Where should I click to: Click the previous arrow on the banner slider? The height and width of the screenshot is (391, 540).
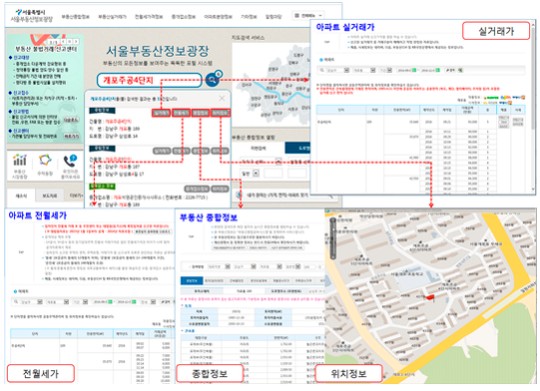[x=63, y=42]
